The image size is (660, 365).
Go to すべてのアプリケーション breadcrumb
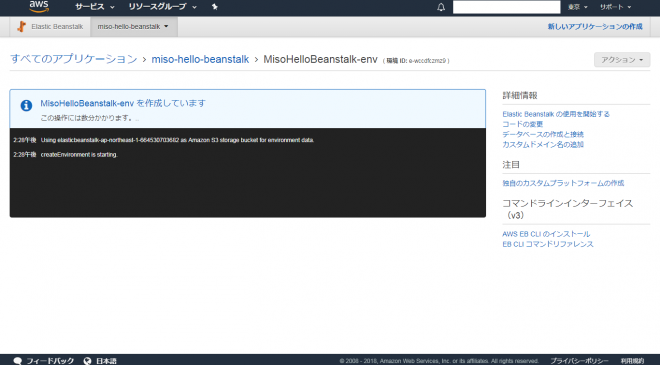(x=74, y=59)
